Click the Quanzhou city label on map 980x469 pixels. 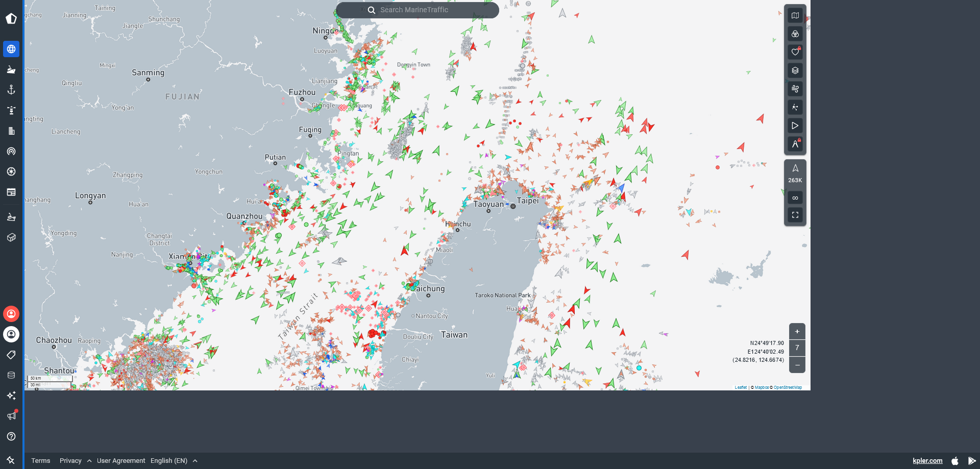[x=244, y=216]
